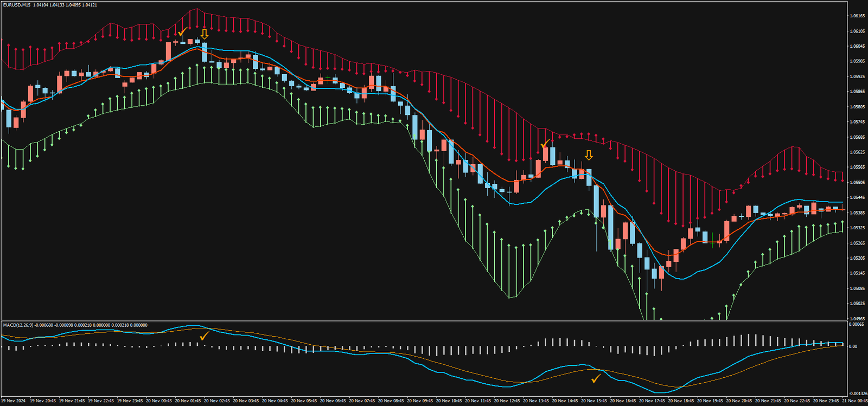Screen dimensions: 868x406
Task: Select the 20 Nov 12:45 time label
Action: click(506, 401)
